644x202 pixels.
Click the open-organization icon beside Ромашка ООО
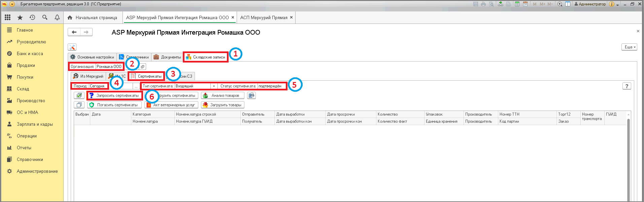143,67
